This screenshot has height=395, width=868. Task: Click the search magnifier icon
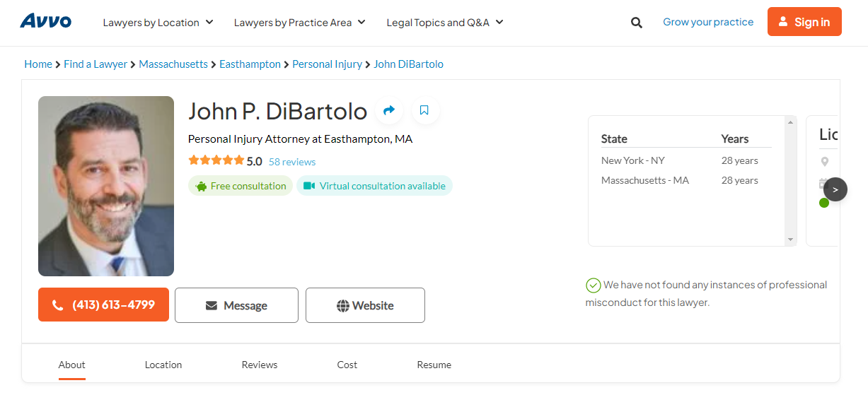click(x=637, y=23)
